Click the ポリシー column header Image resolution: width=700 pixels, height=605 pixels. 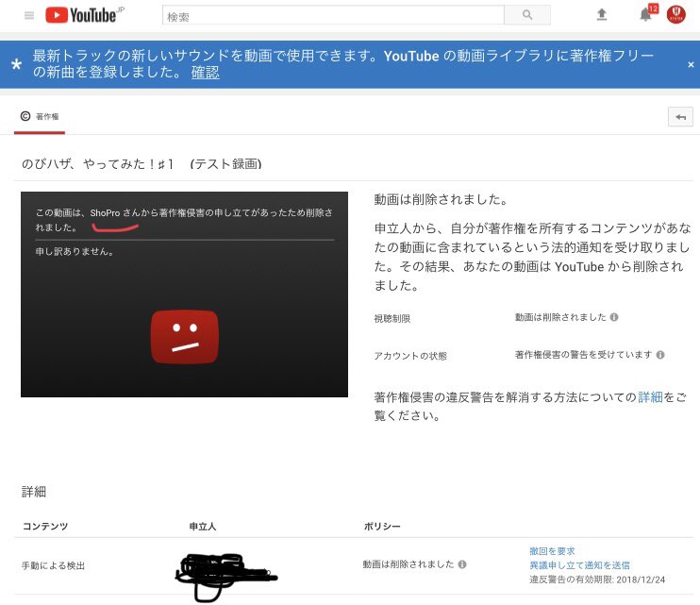(x=382, y=527)
